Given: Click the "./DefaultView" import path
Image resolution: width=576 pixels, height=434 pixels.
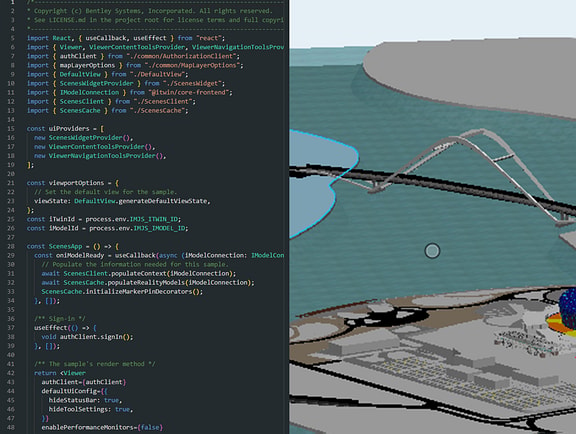Looking at the screenshot, I should [157, 74].
